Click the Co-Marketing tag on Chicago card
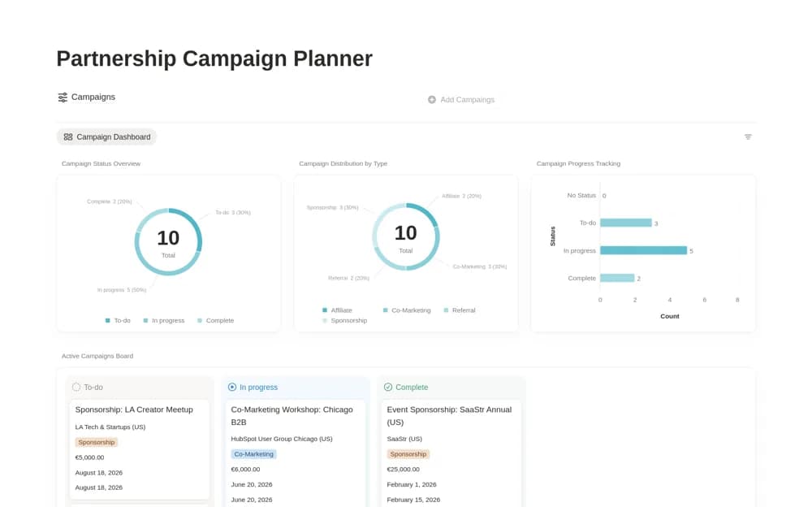This screenshot has width=812, height=507. pyautogui.click(x=253, y=454)
